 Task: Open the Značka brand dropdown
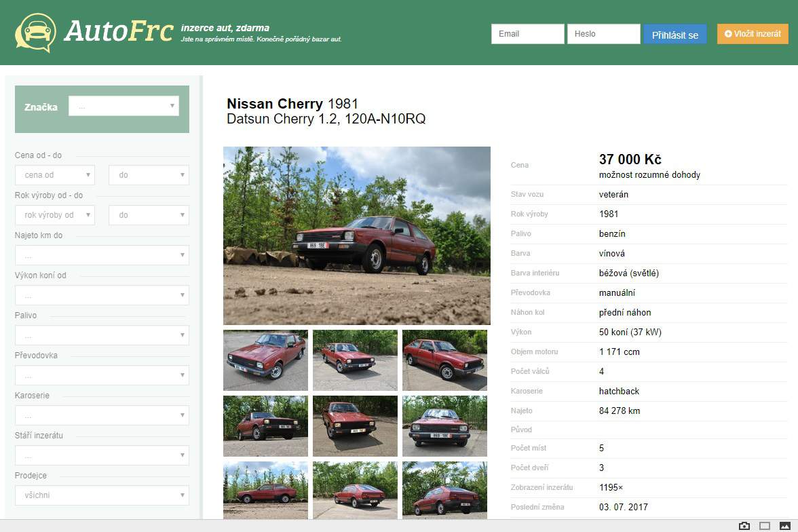pyautogui.click(x=123, y=106)
